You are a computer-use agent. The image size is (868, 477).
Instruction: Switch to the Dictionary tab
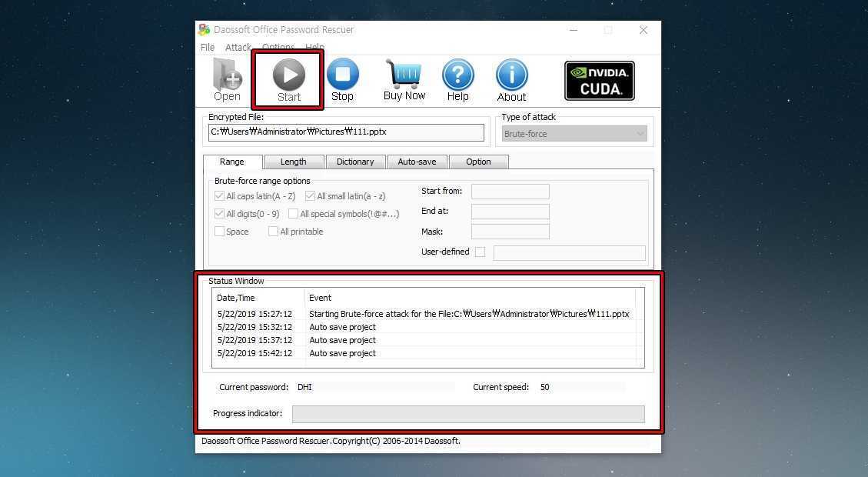[x=355, y=162]
